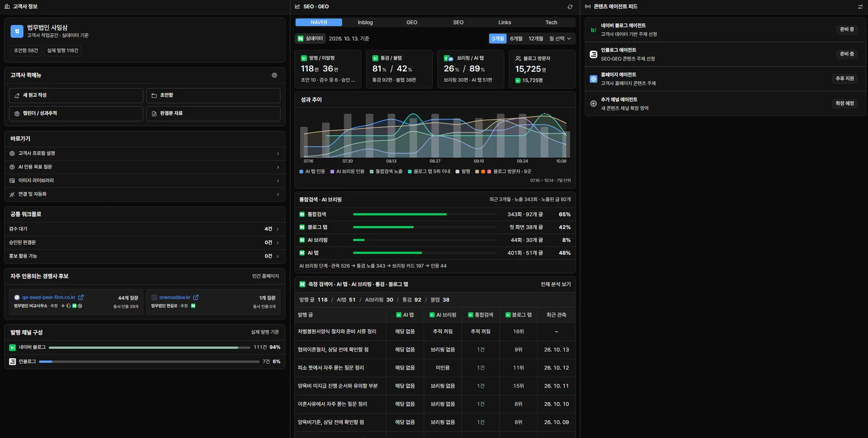This screenshot has width=868, height=438.
Task: Click the 인블로그 channel progress bar
Action: (149, 362)
